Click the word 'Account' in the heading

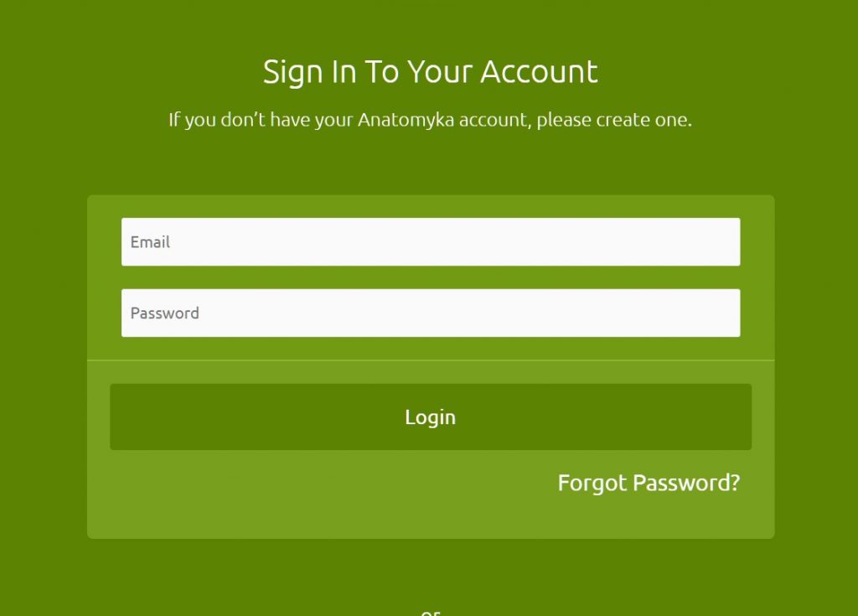pos(539,72)
